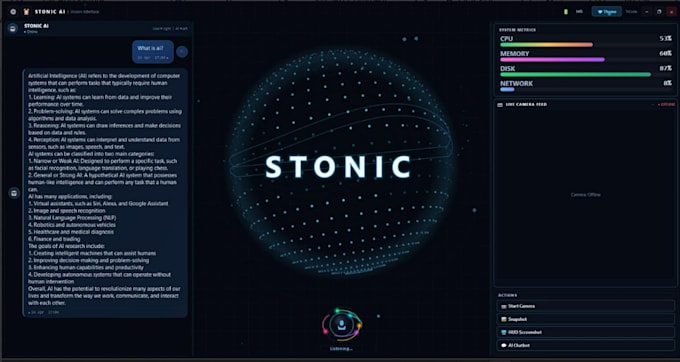Click the CPU usage bar
This screenshot has height=362, width=680.
(x=586, y=45)
